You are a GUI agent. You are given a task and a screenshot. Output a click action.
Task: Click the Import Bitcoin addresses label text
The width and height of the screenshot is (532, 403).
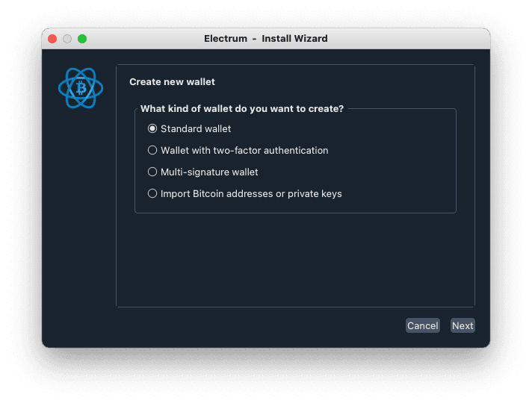point(251,193)
